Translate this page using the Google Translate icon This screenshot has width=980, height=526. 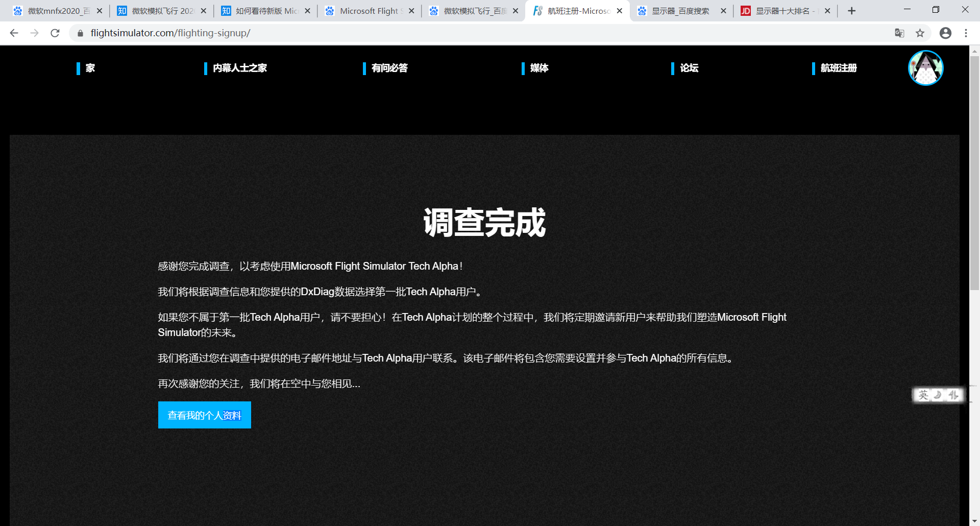899,33
